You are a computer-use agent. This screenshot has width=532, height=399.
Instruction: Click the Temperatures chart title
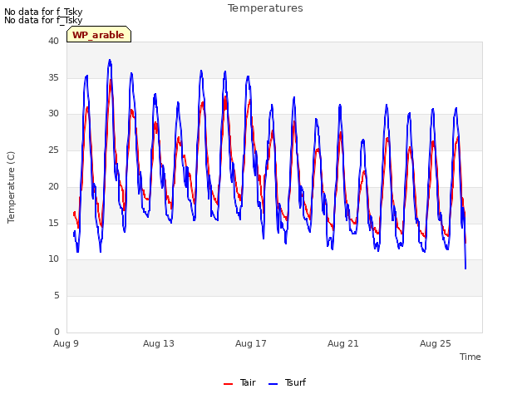pos(265,8)
